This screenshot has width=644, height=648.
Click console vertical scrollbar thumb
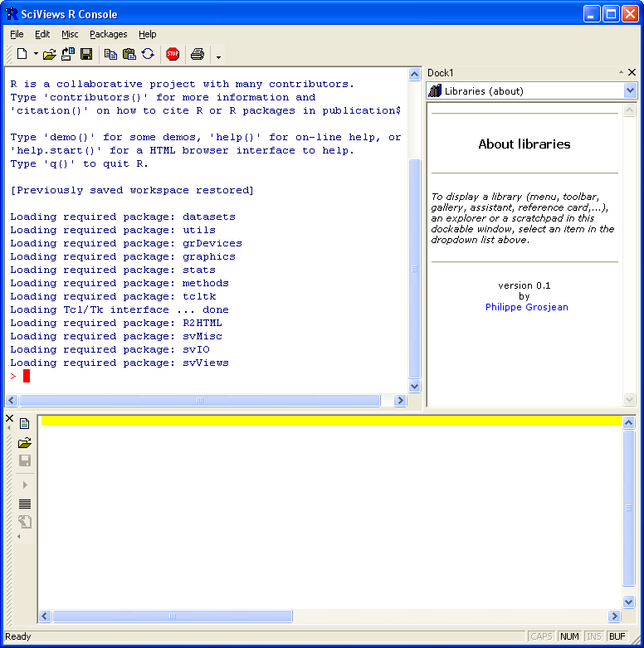415,269
